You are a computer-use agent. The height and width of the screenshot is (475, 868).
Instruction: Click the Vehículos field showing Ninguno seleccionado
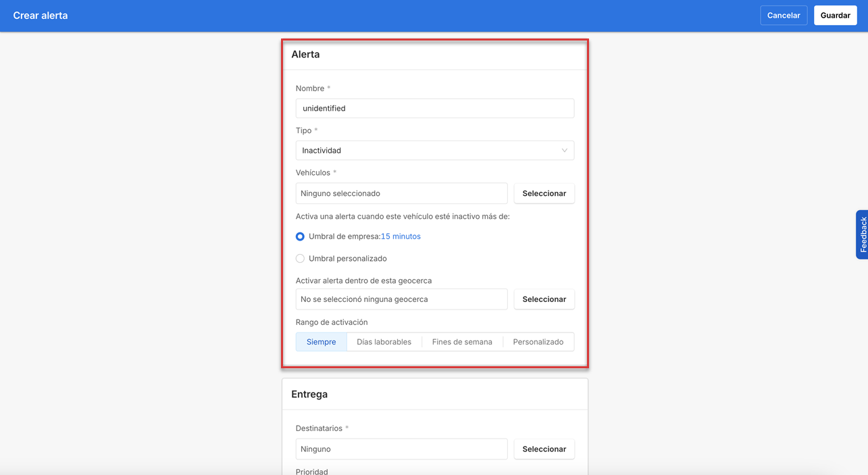click(401, 193)
